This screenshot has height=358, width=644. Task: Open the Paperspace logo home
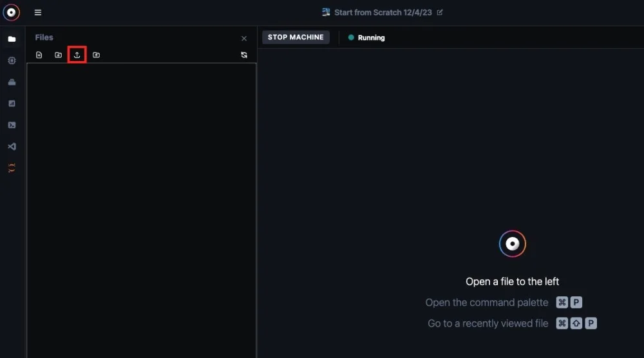[11, 12]
